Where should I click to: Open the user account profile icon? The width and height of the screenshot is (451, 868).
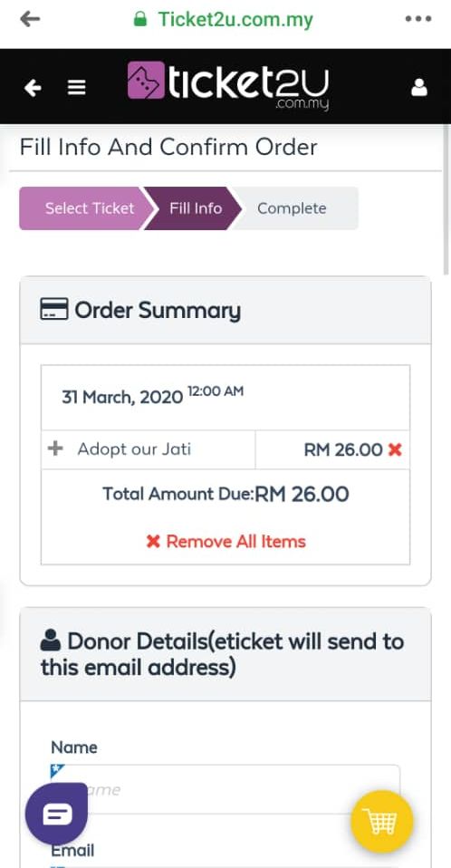[x=419, y=88]
